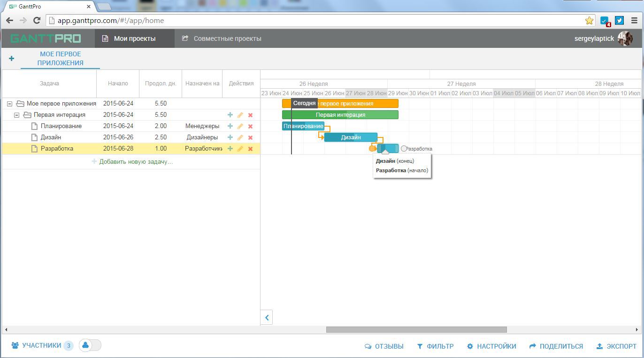Edit the Первая интерация task with pencil
Viewport: 644px width, 358px height.
click(240, 115)
